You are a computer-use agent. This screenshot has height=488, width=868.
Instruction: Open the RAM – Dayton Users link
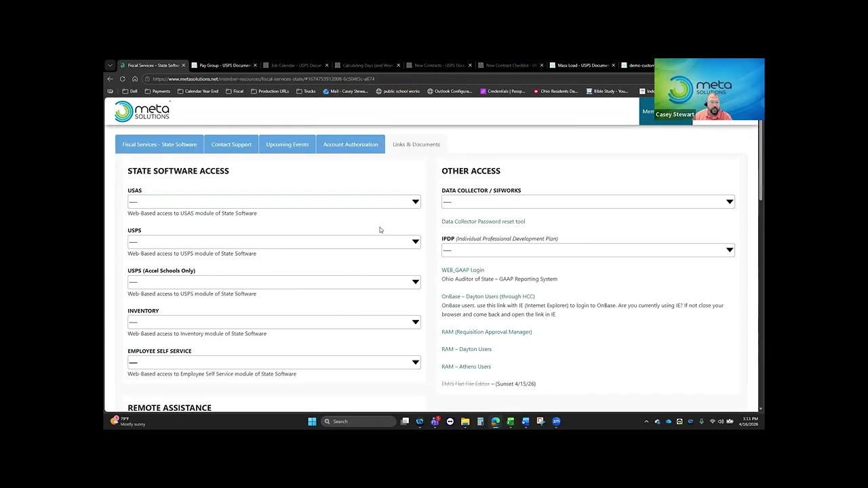click(x=467, y=349)
